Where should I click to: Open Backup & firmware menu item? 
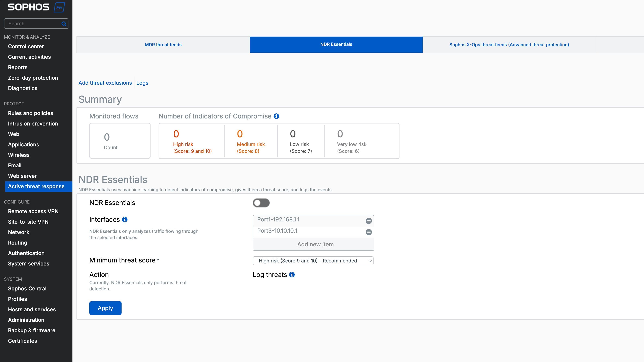click(x=32, y=330)
